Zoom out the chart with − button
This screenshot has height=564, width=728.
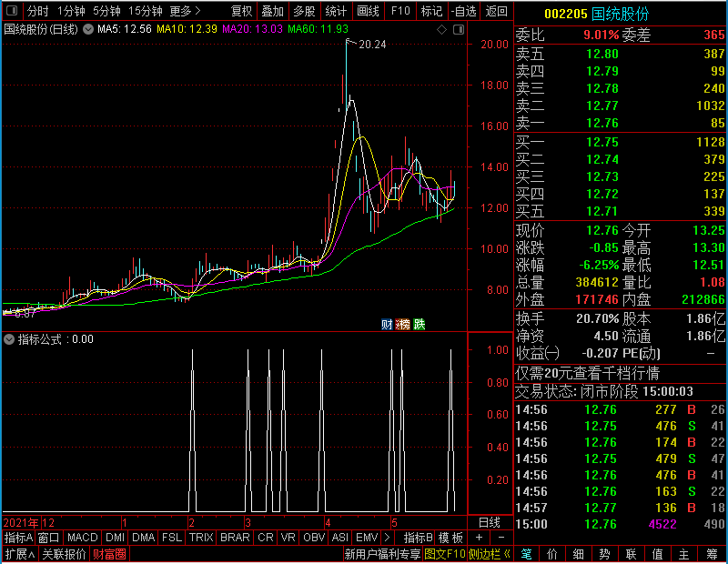(501, 538)
